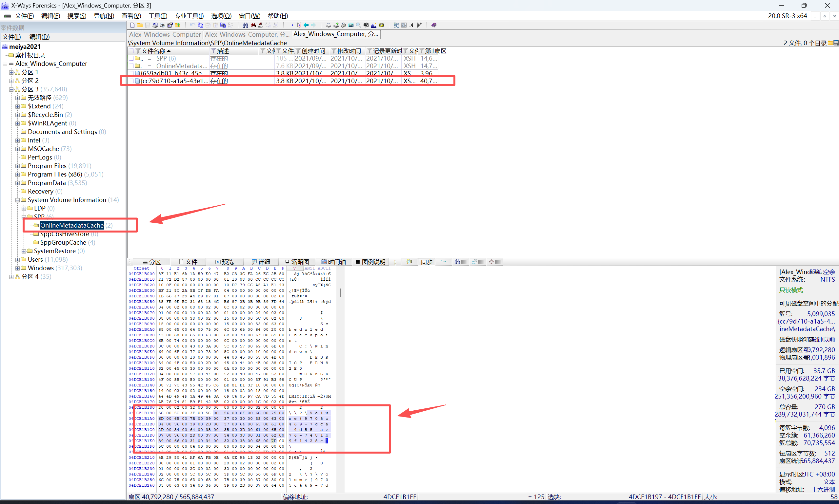
Task: Open a file using the Open toolbar icon
Action: [x=140, y=25]
